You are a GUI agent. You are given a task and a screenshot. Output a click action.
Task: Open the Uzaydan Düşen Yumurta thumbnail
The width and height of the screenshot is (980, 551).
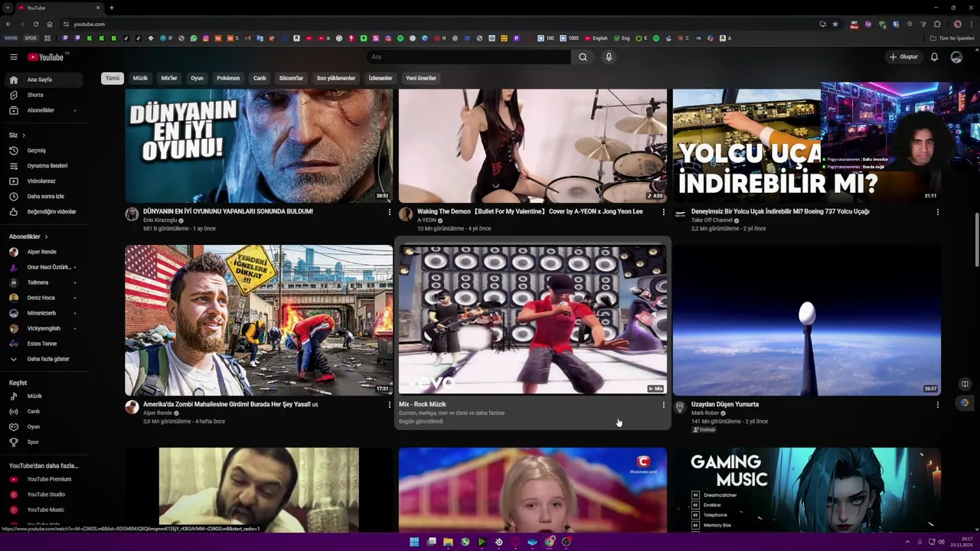tap(807, 320)
